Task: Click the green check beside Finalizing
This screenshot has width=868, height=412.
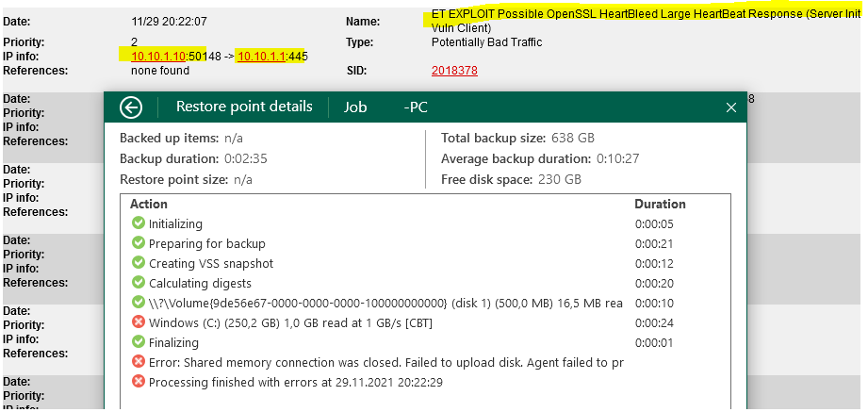Action: point(139,342)
